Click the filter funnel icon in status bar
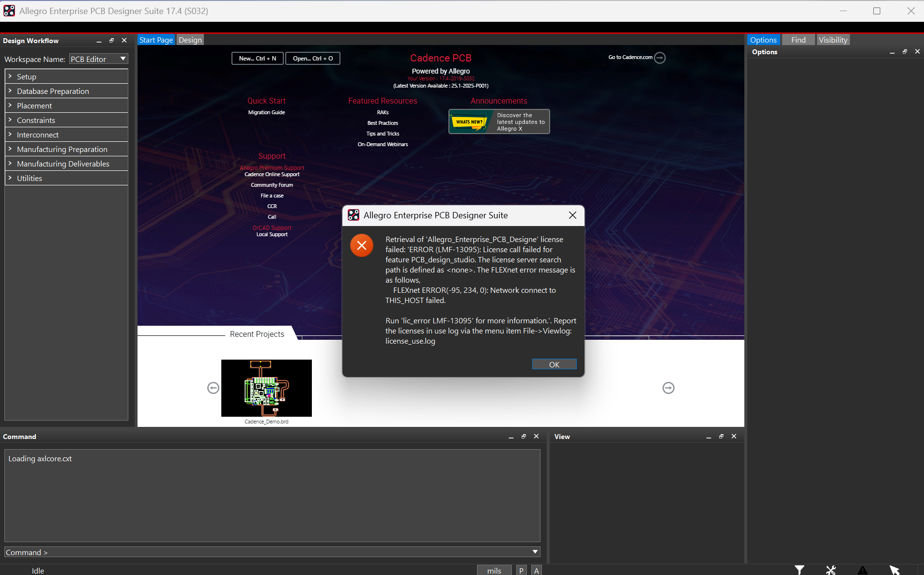This screenshot has height=575, width=924. click(x=799, y=570)
